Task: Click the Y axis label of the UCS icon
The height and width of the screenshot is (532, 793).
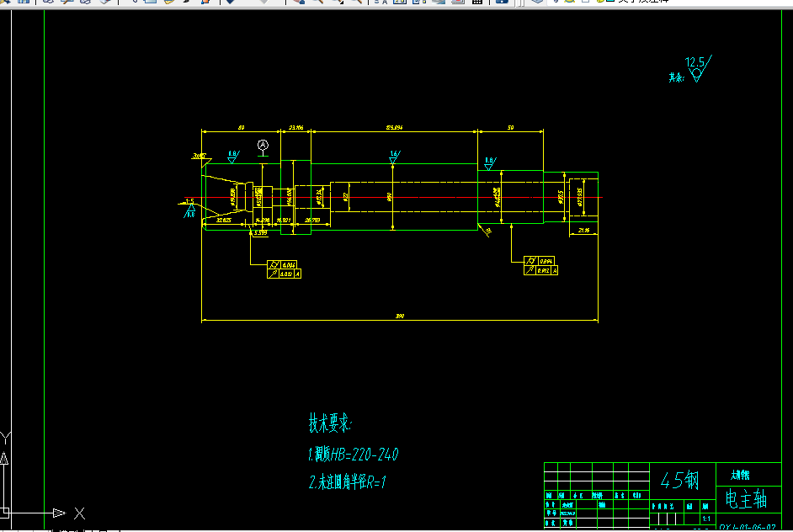Action: click(x=6, y=437)
